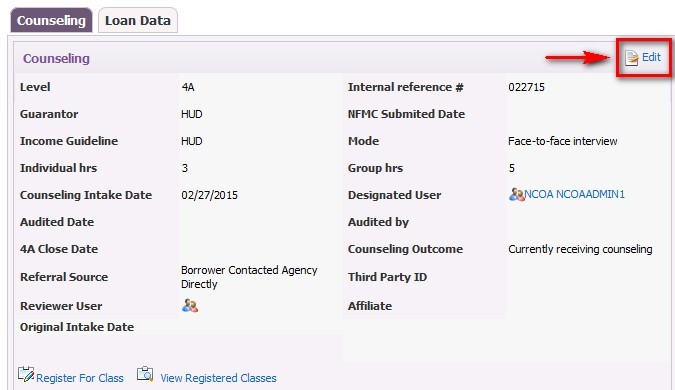Click Currently receiving counseling outcome text
This screenshot has width=675, height=390.
click(x=580, y=249)
